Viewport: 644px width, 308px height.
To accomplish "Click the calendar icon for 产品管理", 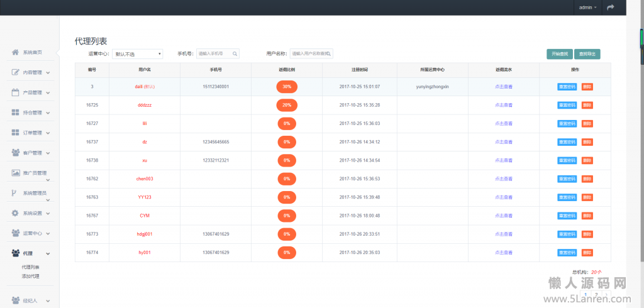I will [x=15, y=92].
